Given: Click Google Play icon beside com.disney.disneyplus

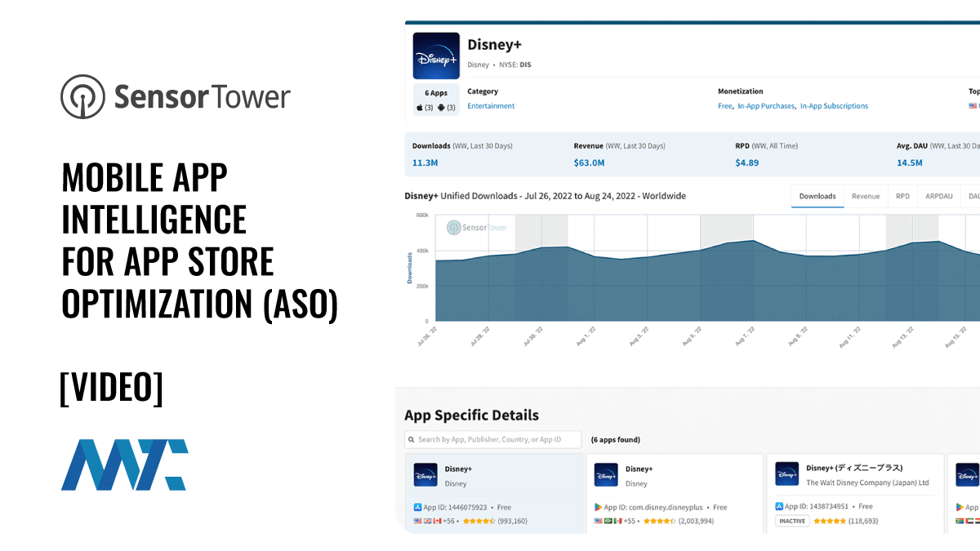Looking at the screenshot, I should (599, 507).
